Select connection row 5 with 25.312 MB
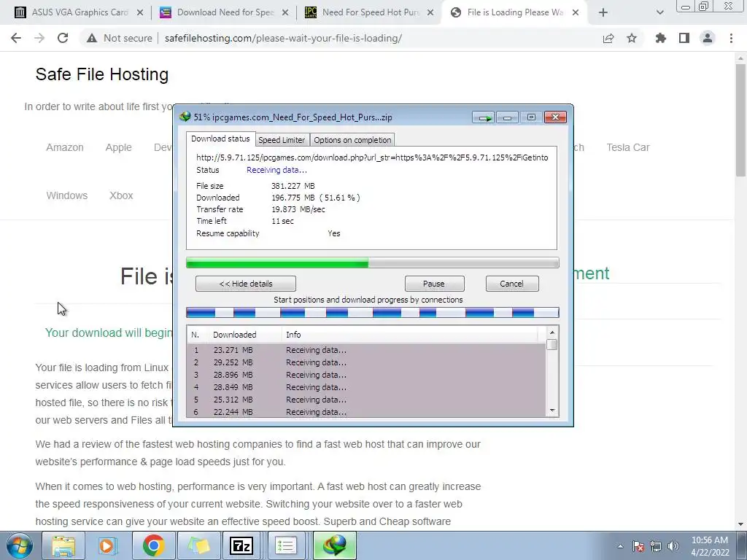Screen dimensions: 747x560 click(x=366, y=400)
